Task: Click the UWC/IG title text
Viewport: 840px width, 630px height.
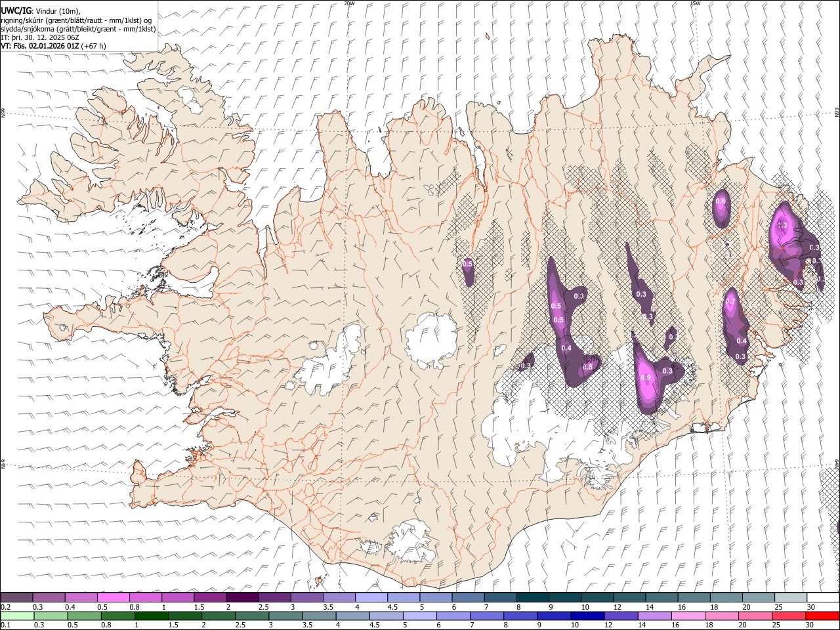Action: [x=16, y=10]
